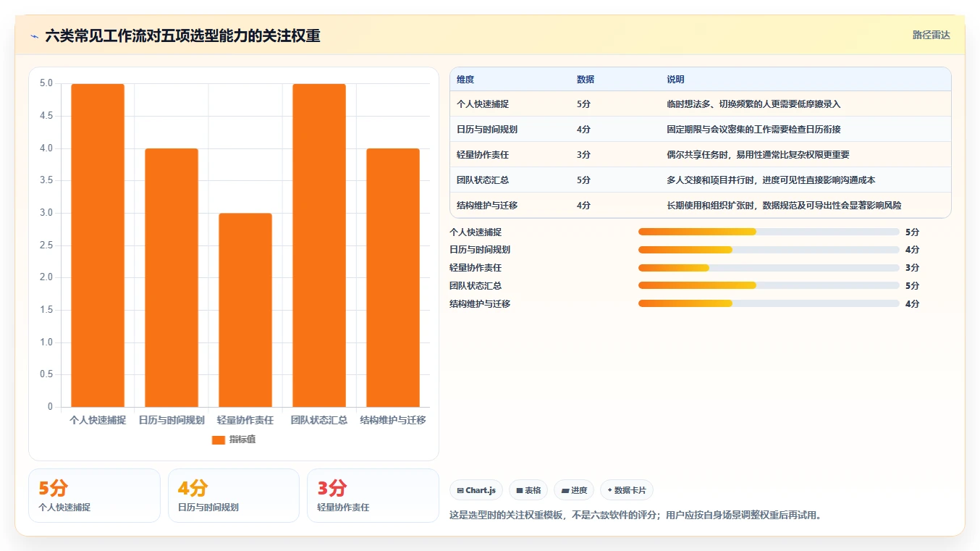The width and height of the screenshot is (980, 551).
Task: Click the 维度 table column header
Action: click(465, 80)
